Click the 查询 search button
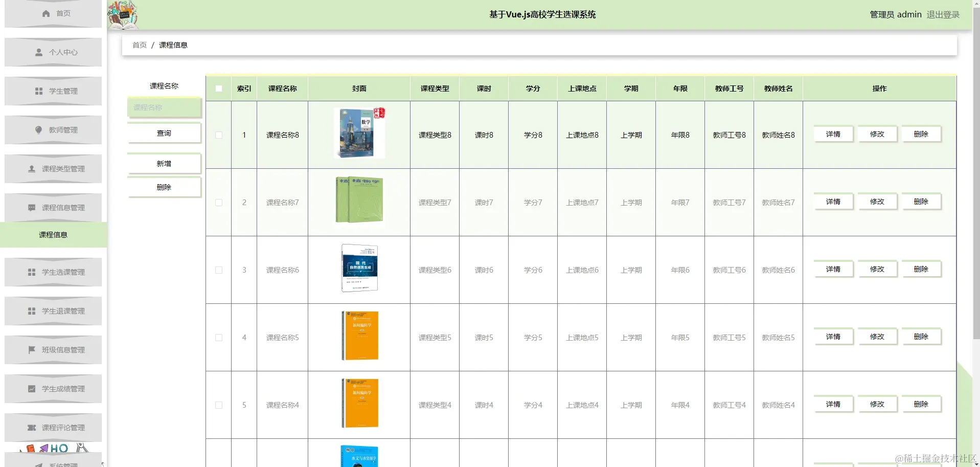The image size is (980, 467). (164, 132)
